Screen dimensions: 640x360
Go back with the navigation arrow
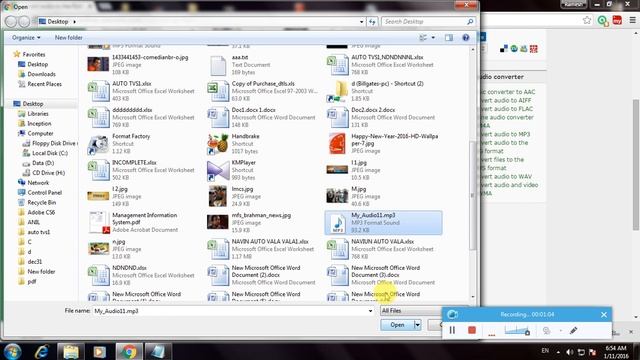[11, 22]
